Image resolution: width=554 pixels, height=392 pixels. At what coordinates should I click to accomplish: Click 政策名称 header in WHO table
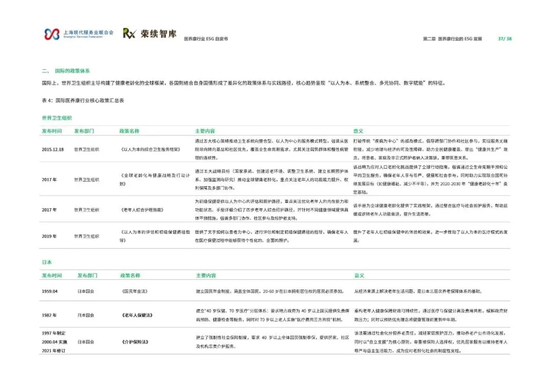click(x=129, y=131)
